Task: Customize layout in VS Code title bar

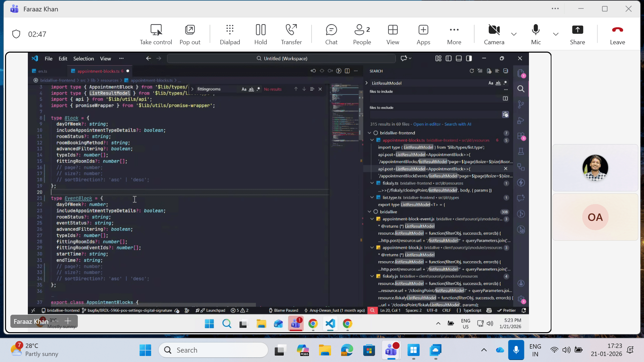Action: tap(438, 58)
